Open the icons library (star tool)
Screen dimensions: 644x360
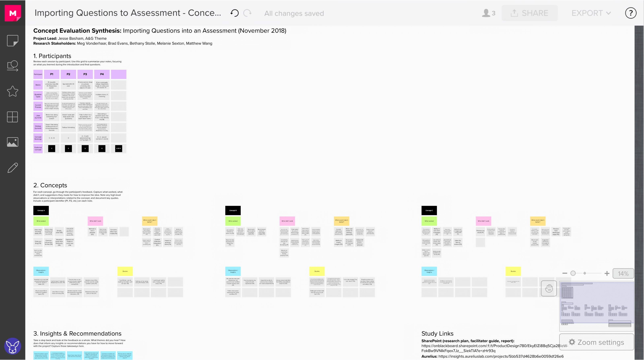coord(12,91)
